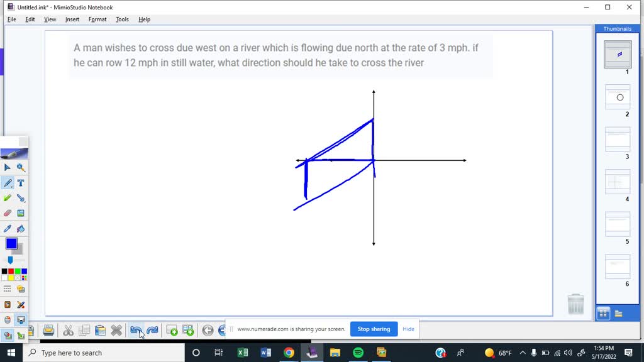This screenshot has width=644, height=362.
Task: Open the File menu
Action: point(11,19)
